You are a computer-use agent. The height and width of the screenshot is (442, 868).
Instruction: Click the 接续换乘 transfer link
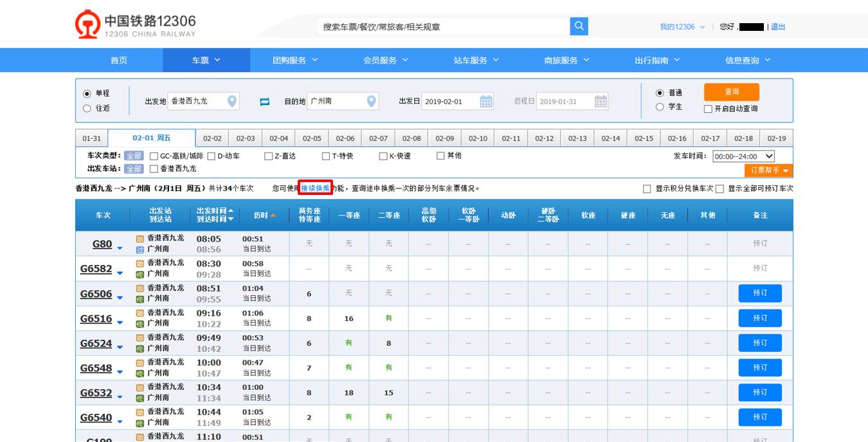tap(315, 189)
